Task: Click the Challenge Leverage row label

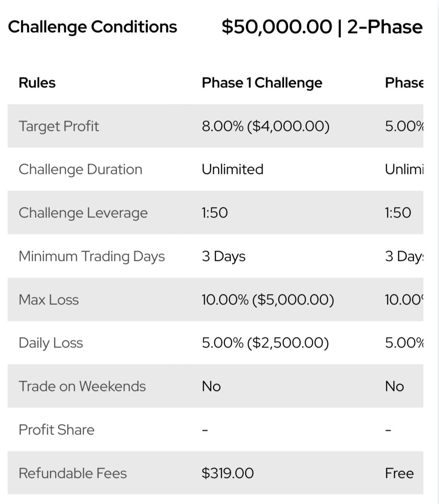Action: click(83, 213)
